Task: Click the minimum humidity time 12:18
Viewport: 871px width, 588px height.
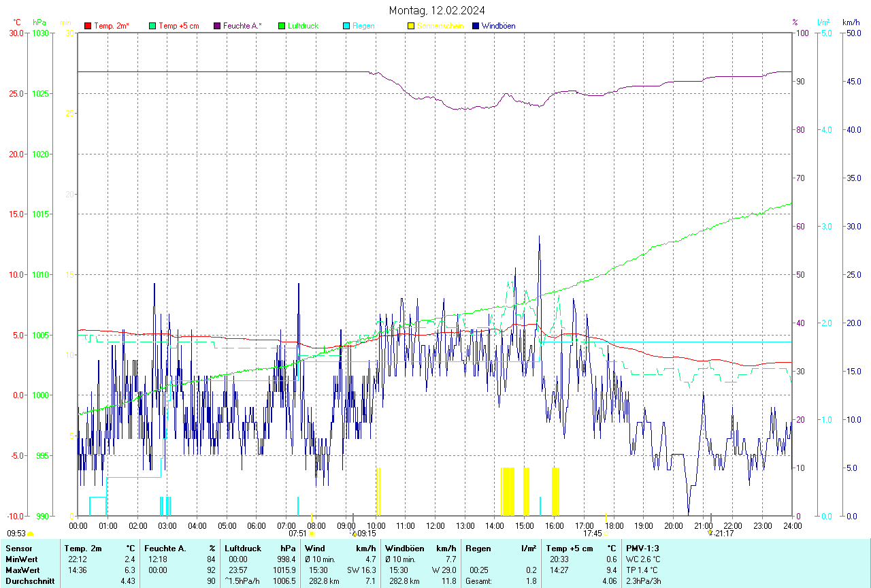Action: [x=158, y=559]
